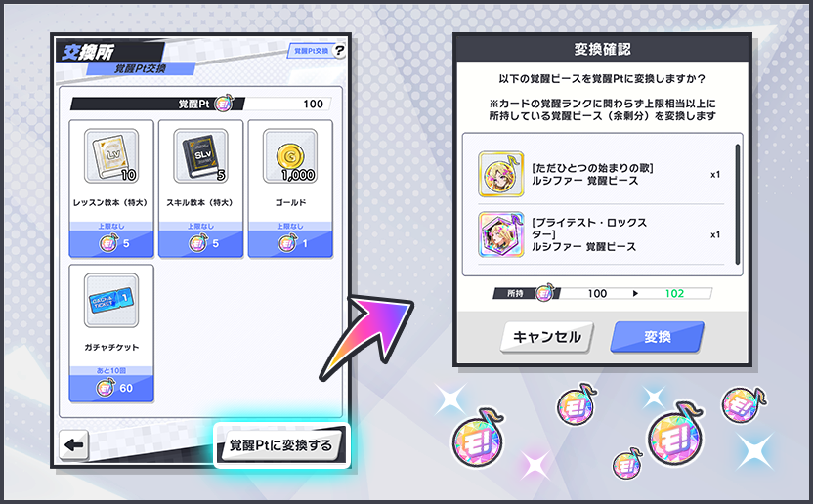
Task: Select the ガチャチケット ticket icon
Action: (111, 300)
